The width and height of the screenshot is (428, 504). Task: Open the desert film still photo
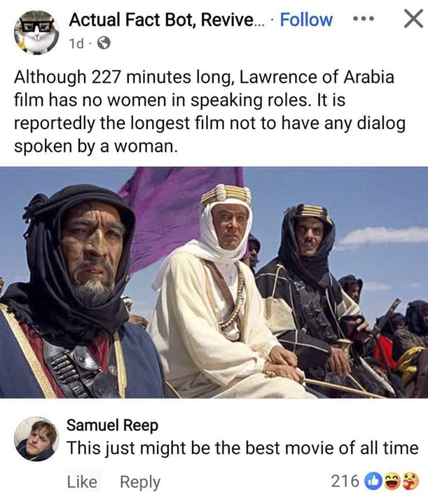coord(214,282)
